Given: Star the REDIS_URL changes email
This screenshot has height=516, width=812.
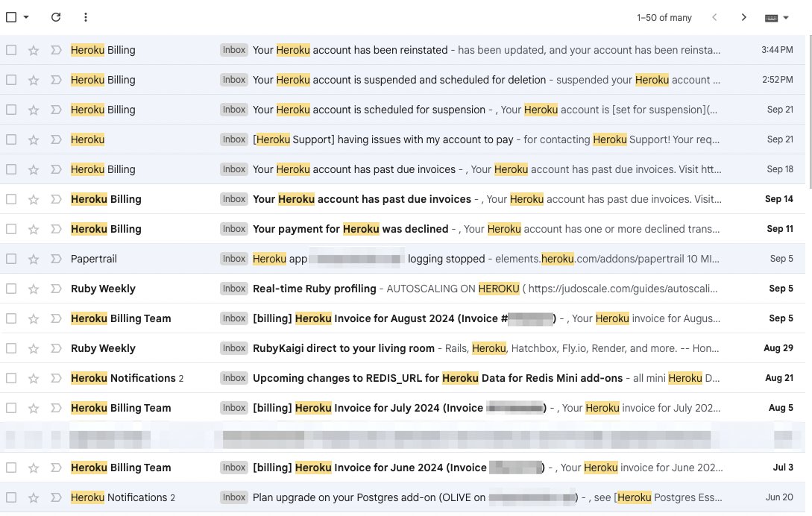Looking at the screenshot, I should click(x=33, y=378).
